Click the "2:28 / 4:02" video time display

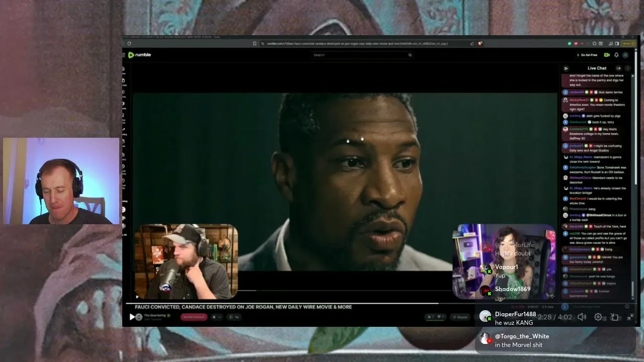(x=555, y=317)
